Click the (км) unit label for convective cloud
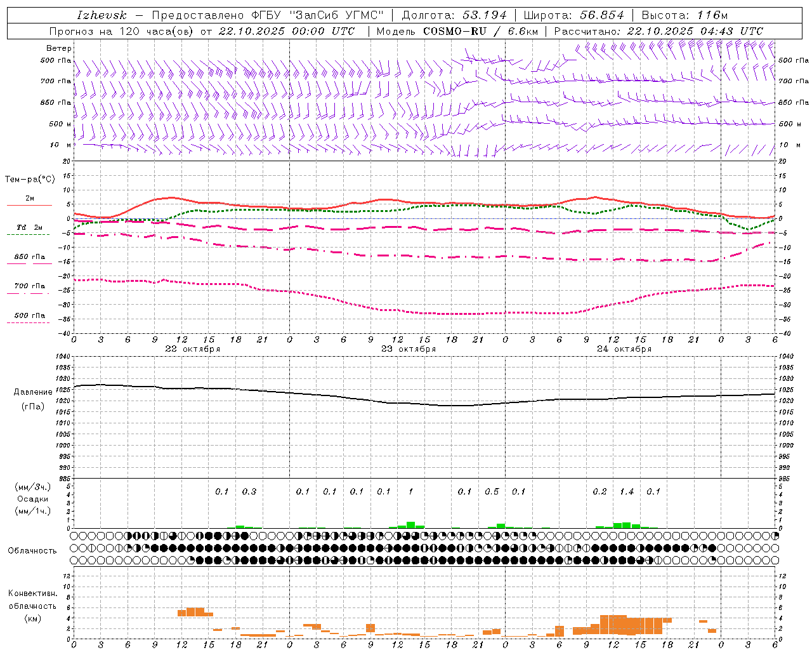 (x=32, y=618)
